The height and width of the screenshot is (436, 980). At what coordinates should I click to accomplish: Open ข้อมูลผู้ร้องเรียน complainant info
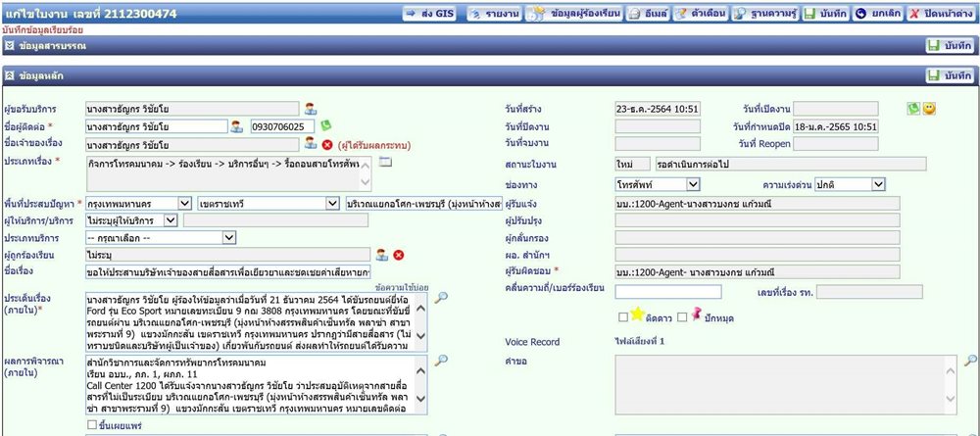tap(573, 13)
